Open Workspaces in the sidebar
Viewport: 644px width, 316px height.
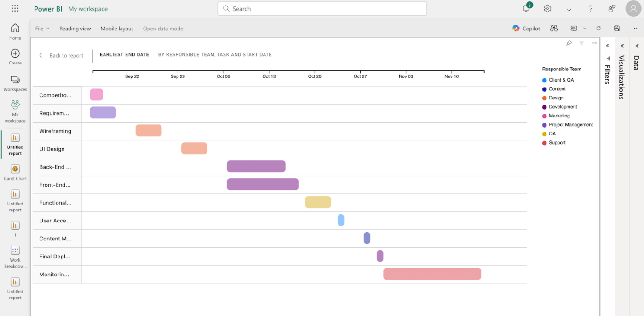point(15,83)
